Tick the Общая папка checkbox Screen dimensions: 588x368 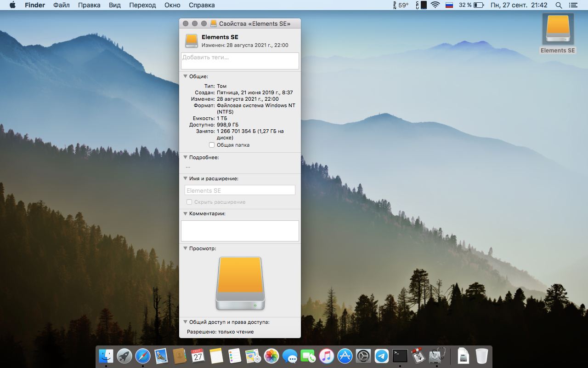(x=212, y=145)
